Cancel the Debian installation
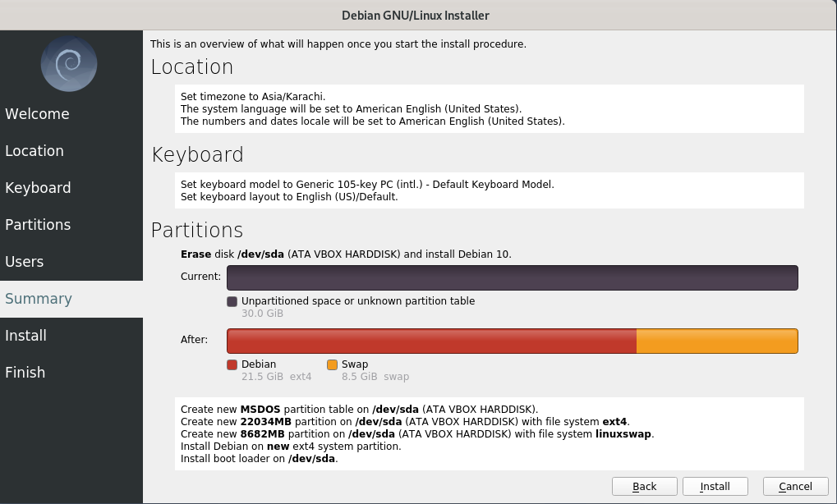The image size is (837, 504). (x=795, y=487)
